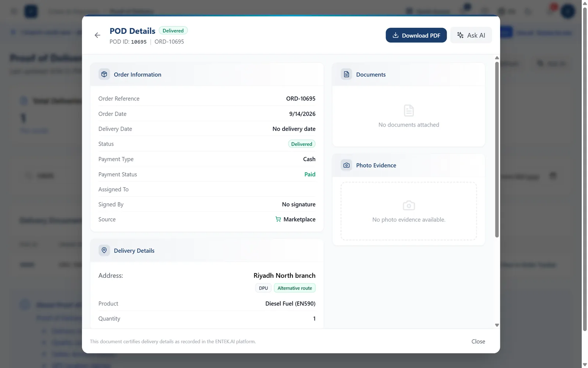588x368 pixels.
Task: Open the Ask AI assistant
Action: click(x=471, y=35)
